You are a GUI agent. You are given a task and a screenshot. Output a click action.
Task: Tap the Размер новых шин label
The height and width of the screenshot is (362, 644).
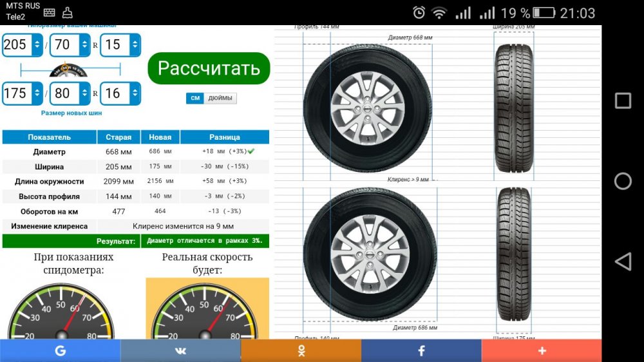tap(71, 113)
